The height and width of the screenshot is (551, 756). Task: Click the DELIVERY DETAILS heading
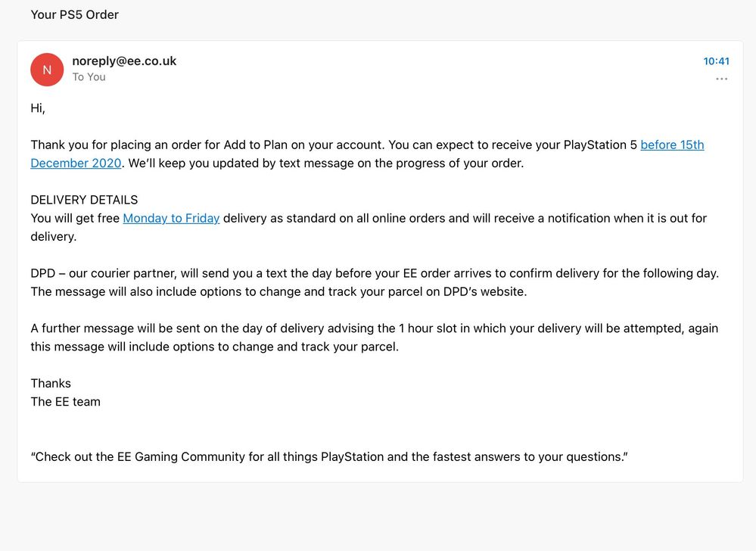[84, 200]
